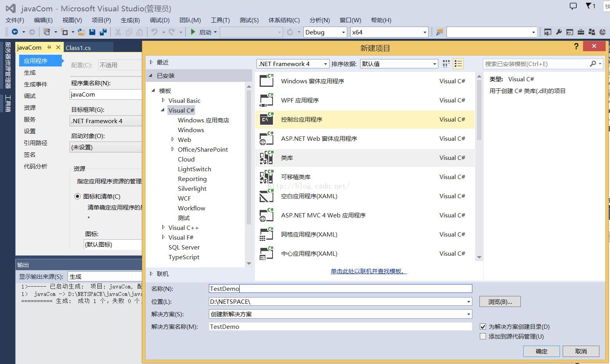This screenshot has width=610, height=364.
Task: Select the ASP.NET MVC 4 Web template icon
Action: click(267, 215)
